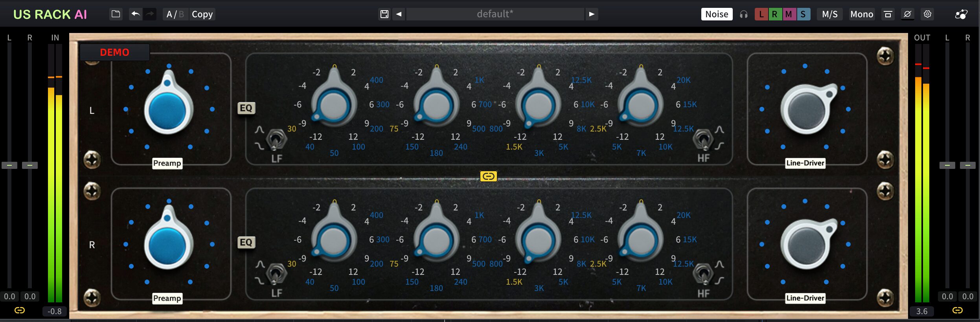Viewport: 980px width, 322px height.
Task: Switch output to Mono
Action: 862,14
